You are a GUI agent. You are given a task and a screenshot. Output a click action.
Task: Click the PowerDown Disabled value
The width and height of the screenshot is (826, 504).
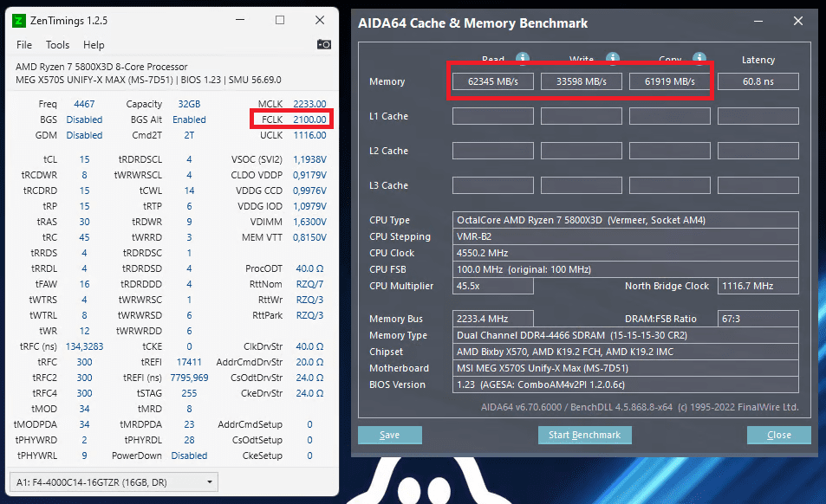[189, 456]
